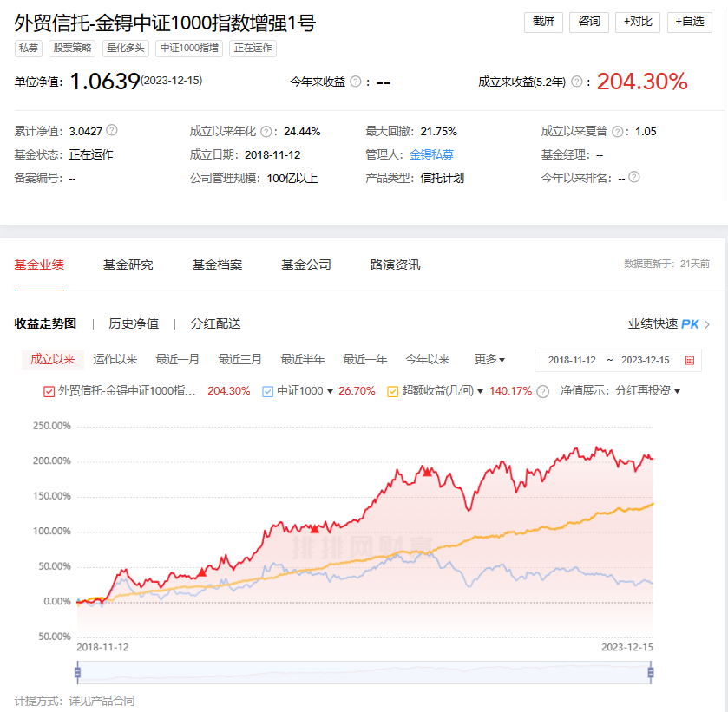Toggle the 超额收益(几何) checkbox

(x=392, y=392)
